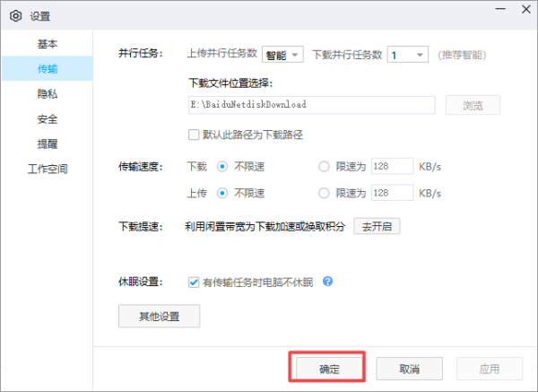Click the 取消 cancel button
The height and width of the screenshot is (392, 538).
[410, 369]
